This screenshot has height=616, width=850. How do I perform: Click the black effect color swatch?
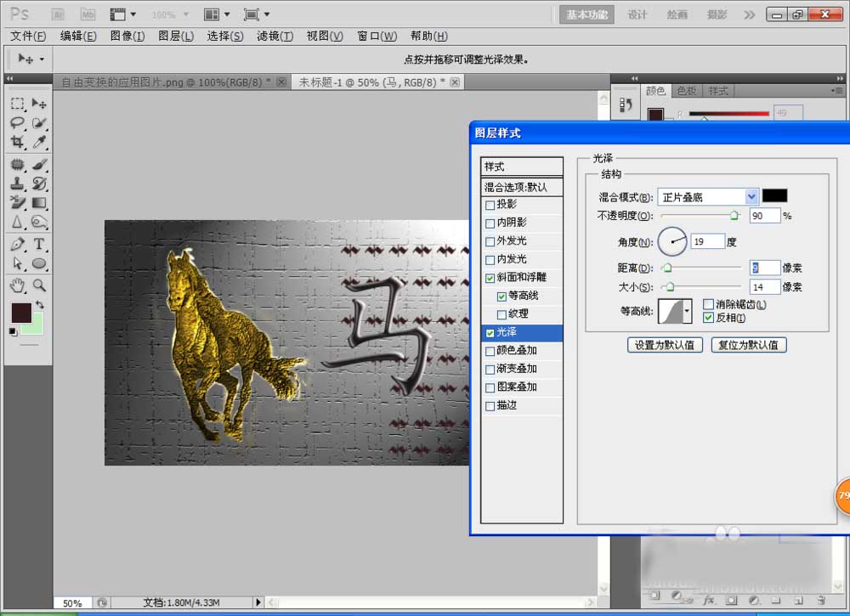(774, 196)
